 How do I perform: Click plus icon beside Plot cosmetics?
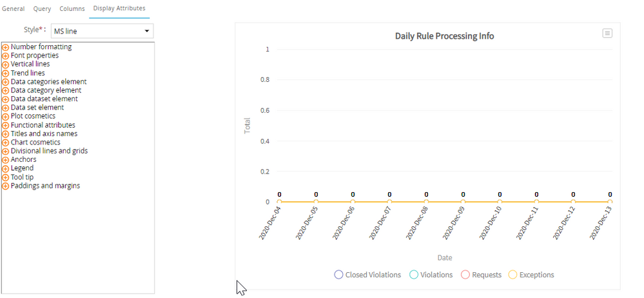(6, 117)
